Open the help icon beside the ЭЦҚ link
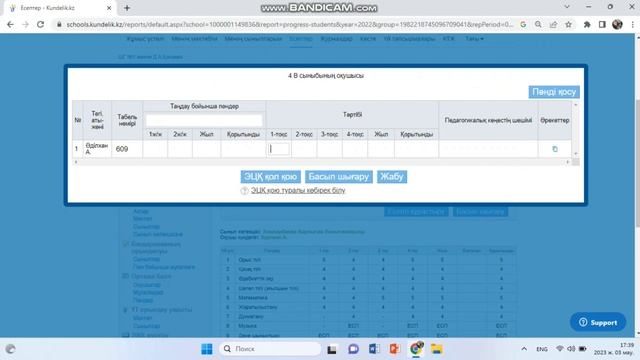The width and height of the screenshot is (640, 360). (x=244, y=191)
